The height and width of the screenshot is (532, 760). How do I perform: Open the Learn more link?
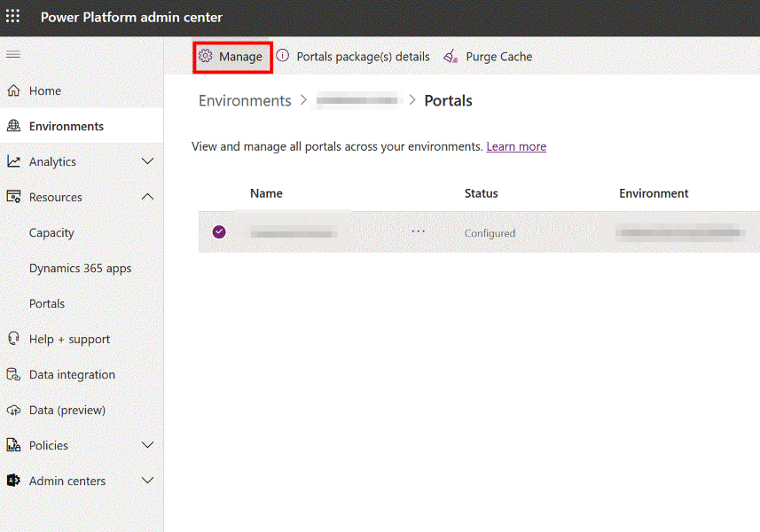(x=516, y=146)
